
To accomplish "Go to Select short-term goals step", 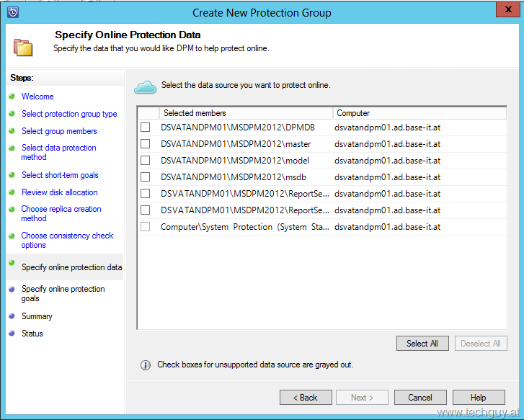I will (x=60, y=175).
